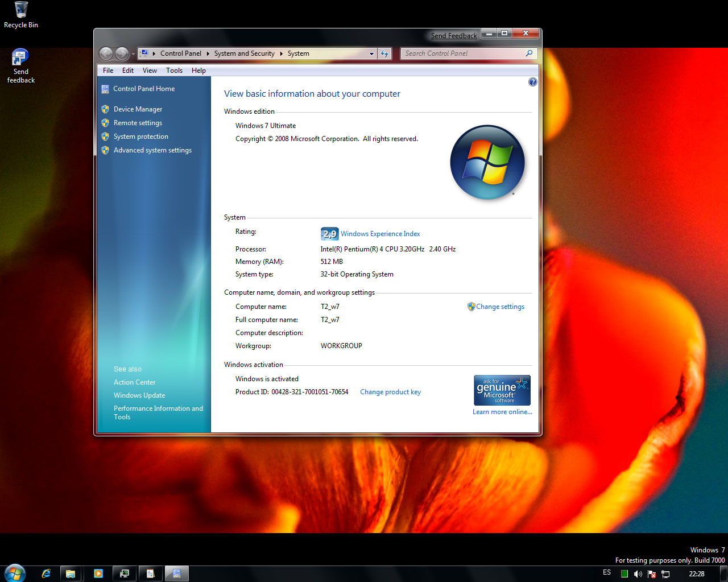Screen dimensions: 728x582
Task: Click the Intel Pentium 4 processor value
Action: tap(388, 249)
